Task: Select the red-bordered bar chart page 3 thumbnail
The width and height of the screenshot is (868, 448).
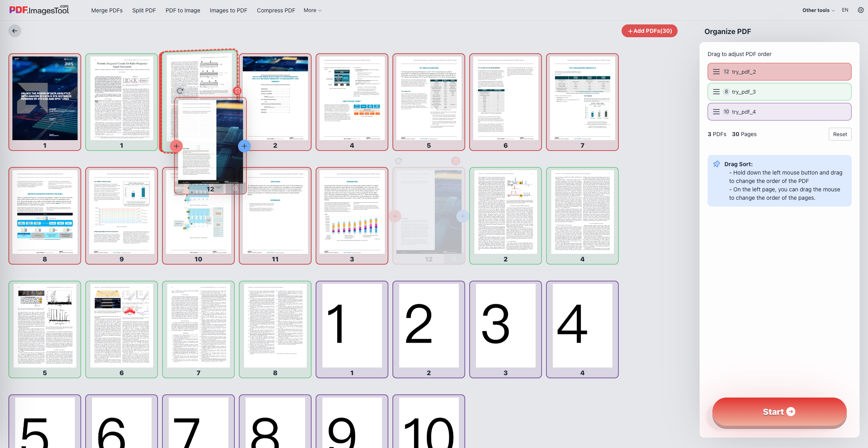Action: [x=352, y=216]
